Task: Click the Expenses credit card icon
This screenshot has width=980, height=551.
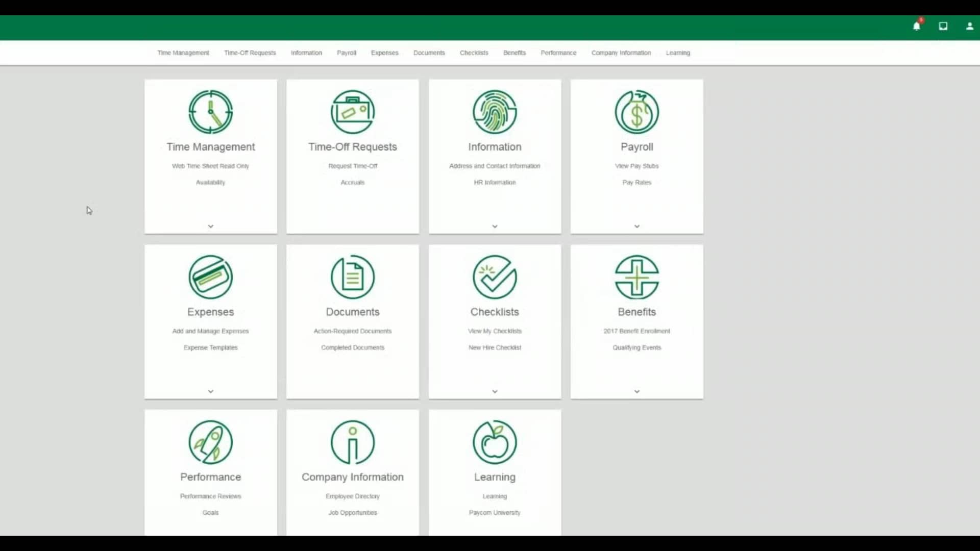Action: (x=210, y=277)
